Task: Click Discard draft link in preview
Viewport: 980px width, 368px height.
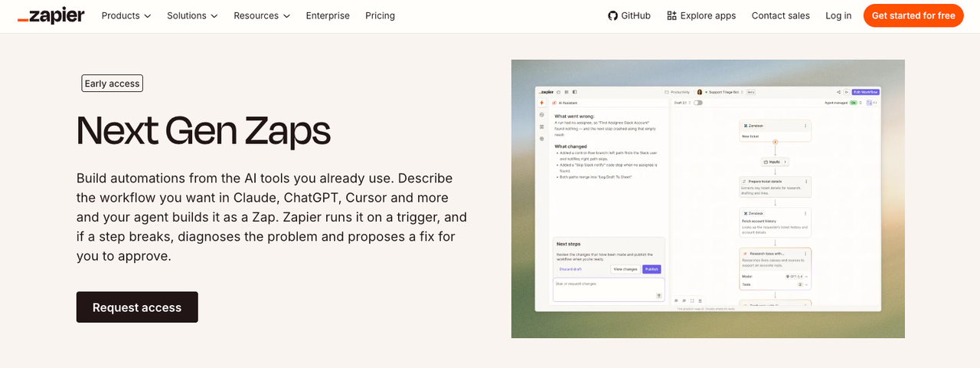Action: pos(570,269)
